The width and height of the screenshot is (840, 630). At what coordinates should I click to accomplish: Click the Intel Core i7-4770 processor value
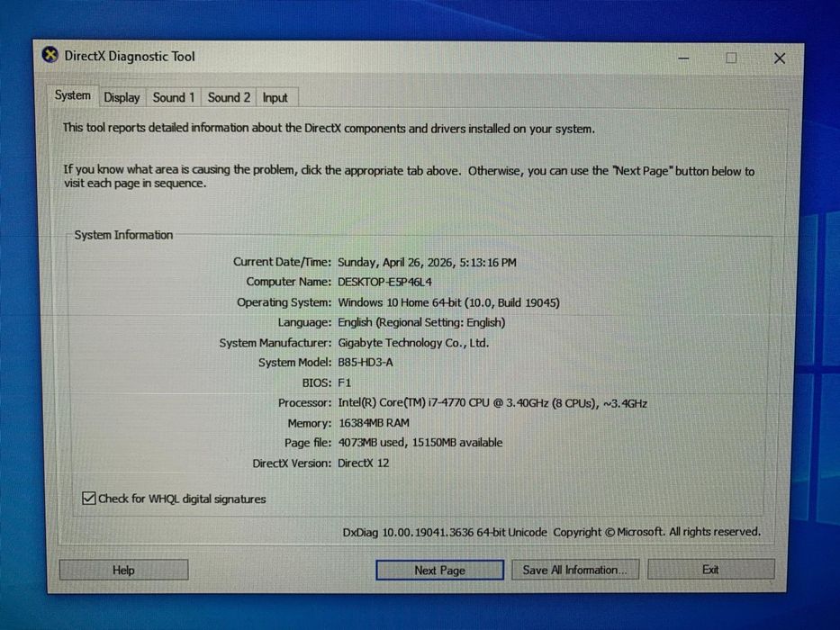click(492, 403)
